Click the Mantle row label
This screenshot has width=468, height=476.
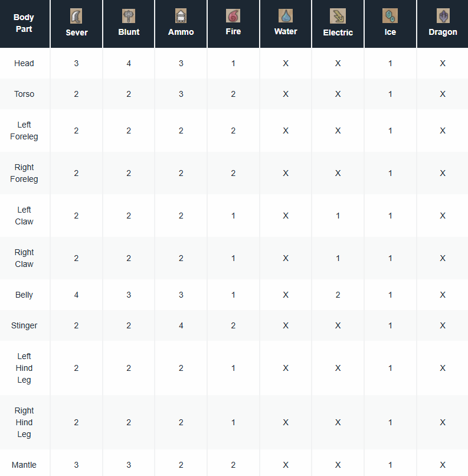[24, 465]
